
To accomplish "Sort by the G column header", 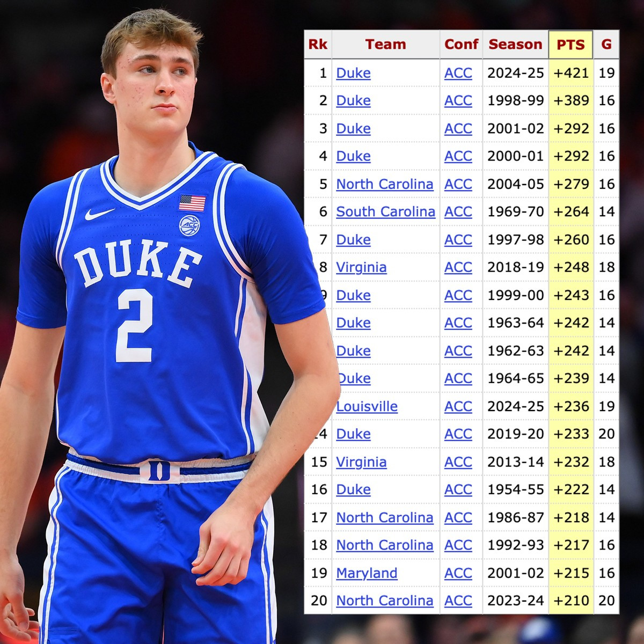I will coord(606,45).
